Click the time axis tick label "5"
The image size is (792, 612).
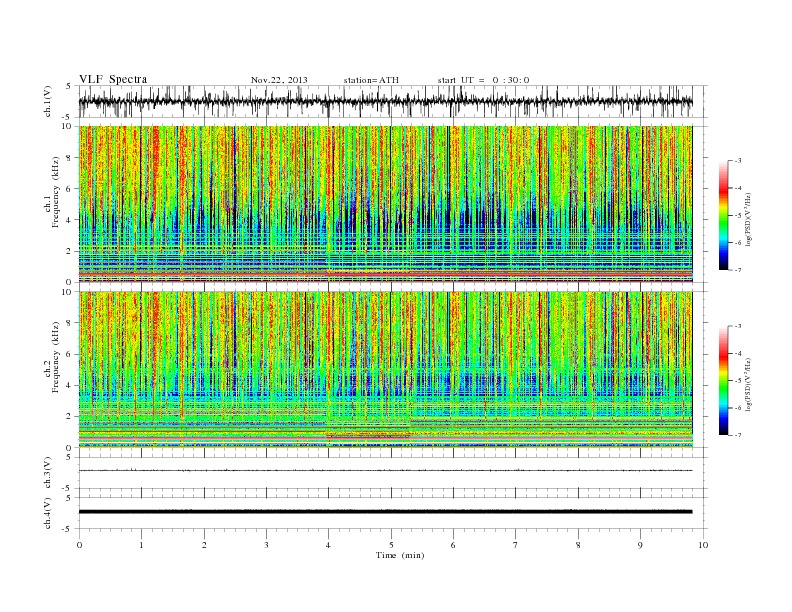(391, 545)
